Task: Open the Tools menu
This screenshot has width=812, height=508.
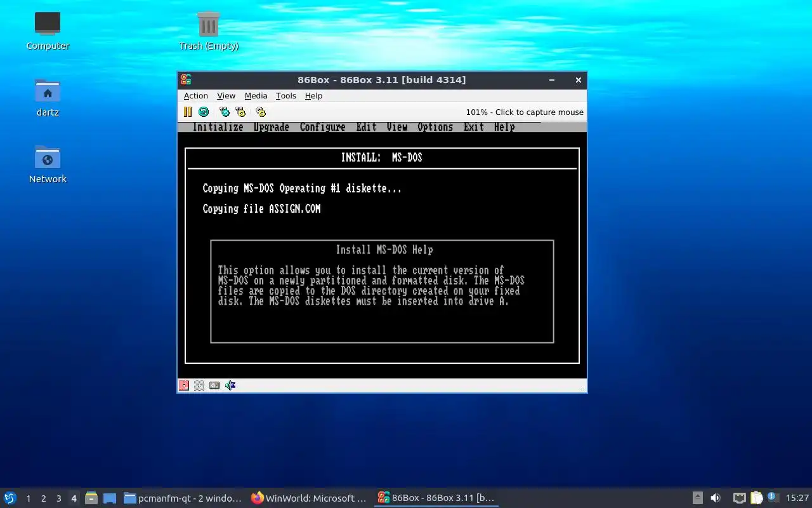Action: coord(285,96)
